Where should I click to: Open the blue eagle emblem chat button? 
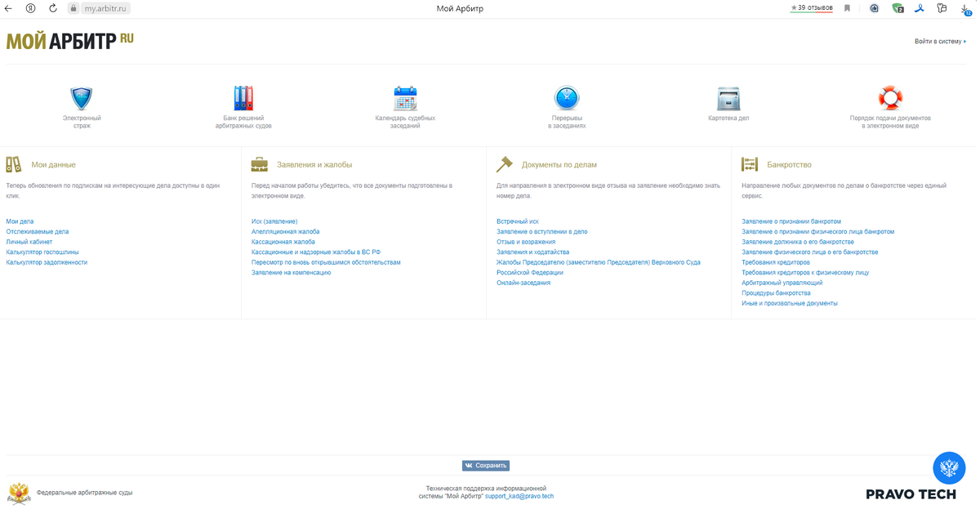click(x=949, y=468)
